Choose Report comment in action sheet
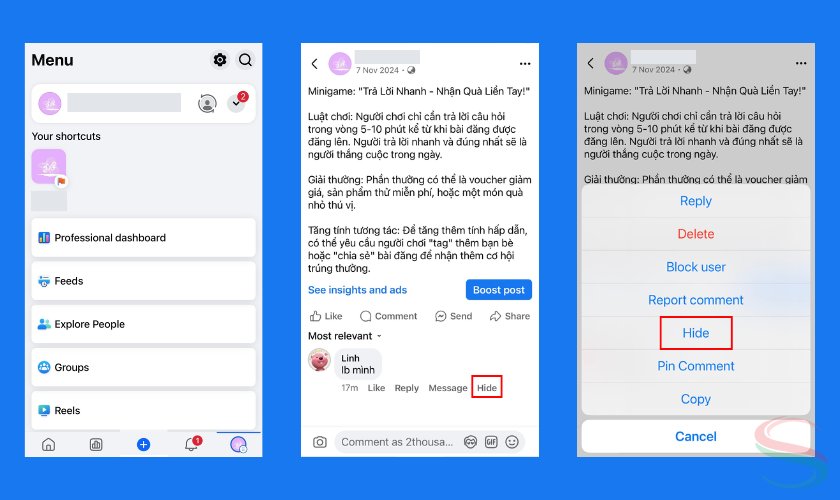Screen dimensions: 840x500 point(695,300)
